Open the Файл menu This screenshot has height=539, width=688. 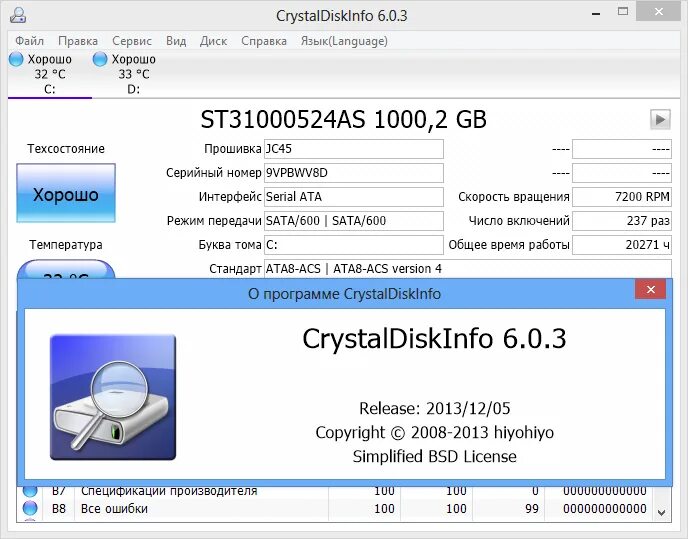coord(29,41)
